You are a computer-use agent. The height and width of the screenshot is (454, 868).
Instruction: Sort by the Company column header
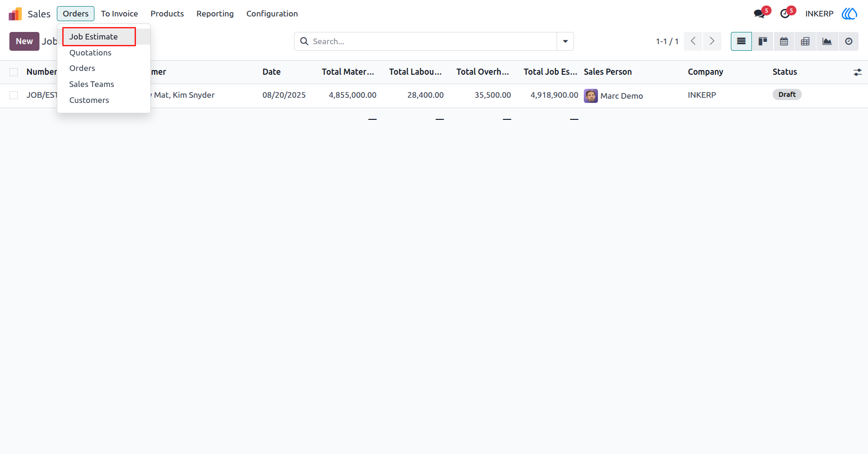pyautogui.click(x=705, y=72)
